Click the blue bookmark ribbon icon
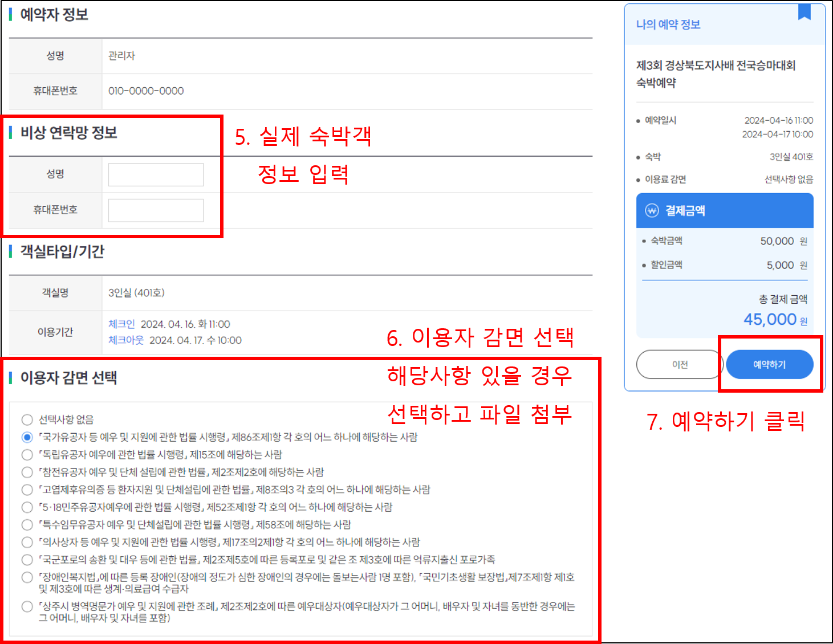Screen dimensions: 833x644 coord(804,11)
